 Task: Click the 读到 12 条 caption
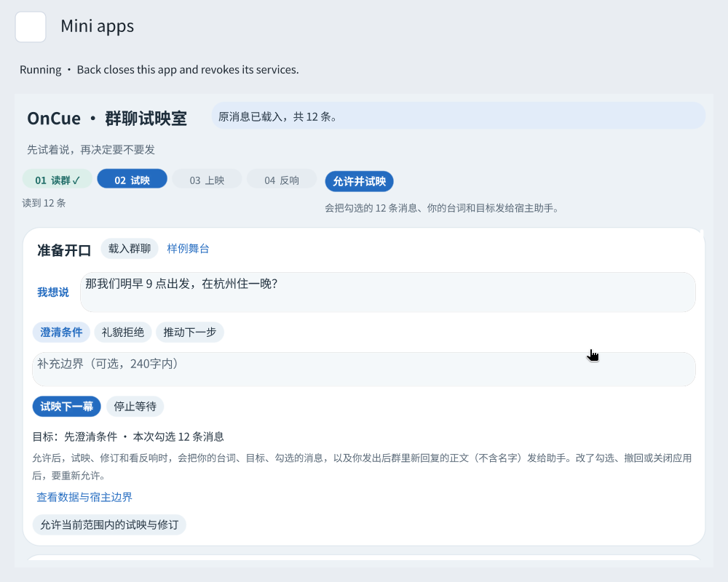click(x=44, y=203)
